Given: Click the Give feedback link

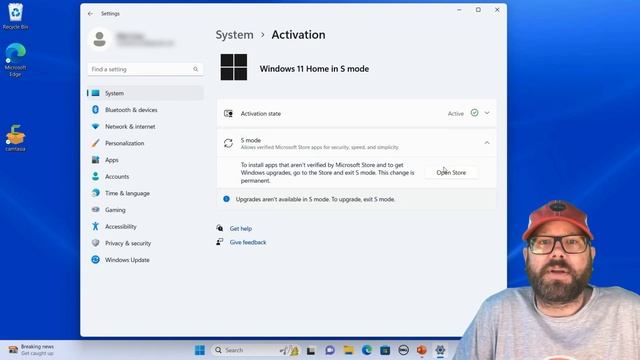Looking at the screenshot, I should pos(248,242).
